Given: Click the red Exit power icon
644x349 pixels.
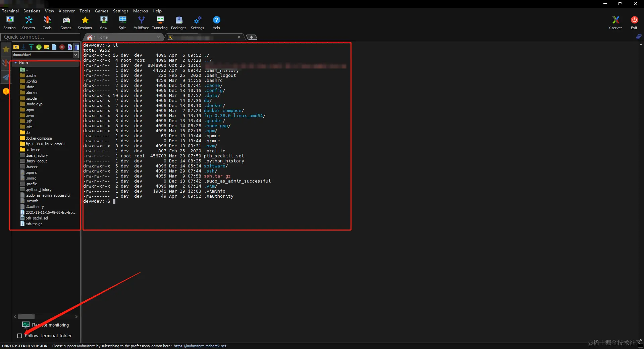Looking at the screenshot, I should pos(634,23).
